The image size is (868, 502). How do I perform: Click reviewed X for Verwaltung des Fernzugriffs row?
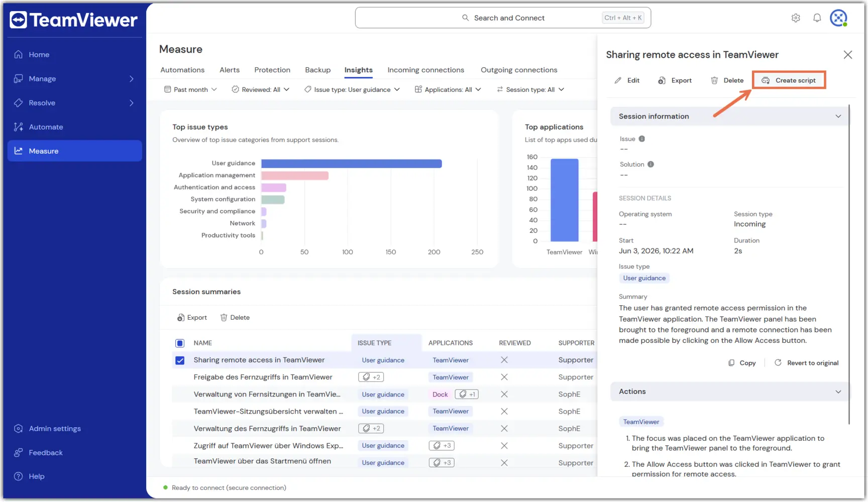click(504, 429)
